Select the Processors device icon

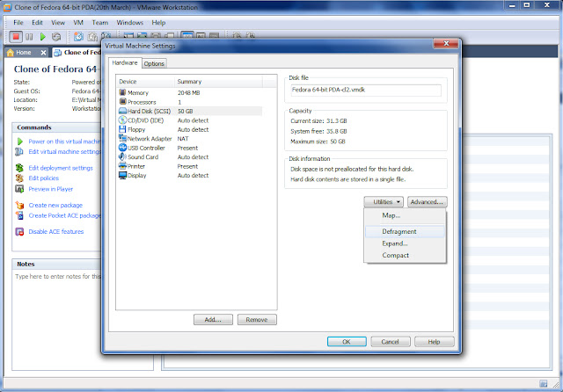click(122, 102)
